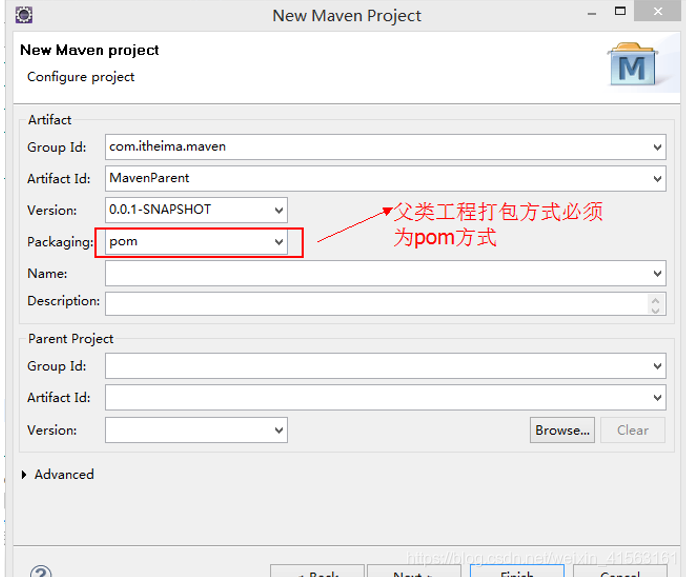The image size is (686, 577).
Task: Open the Parent Project Artifact Id dropdown
Action: coord(657,397)
